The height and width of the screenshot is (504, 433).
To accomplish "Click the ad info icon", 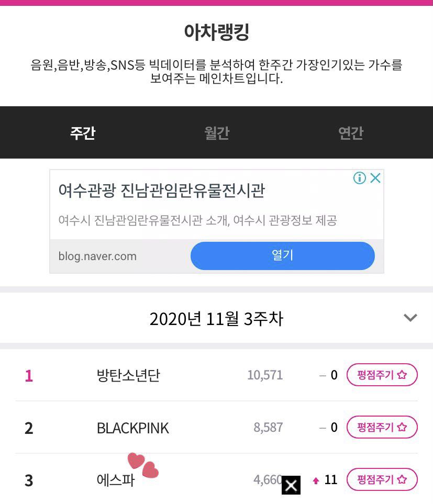I will click(359, 178).
